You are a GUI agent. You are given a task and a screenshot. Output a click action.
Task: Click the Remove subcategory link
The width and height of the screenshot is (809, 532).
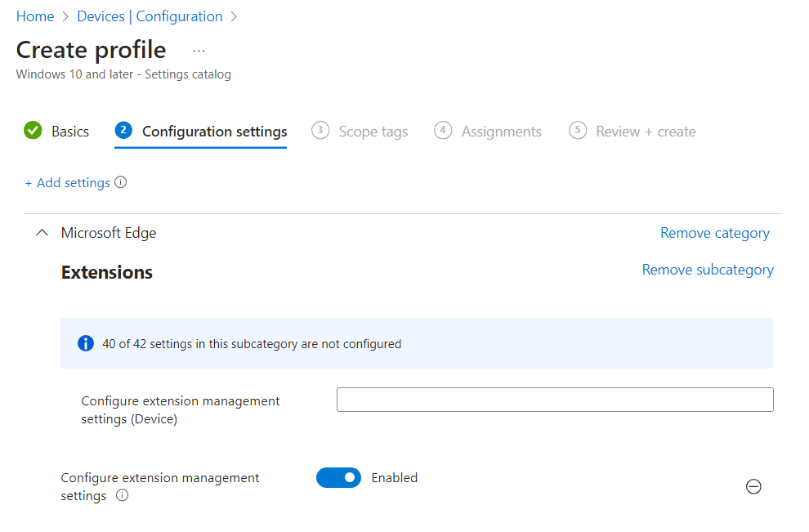[708, 269]
